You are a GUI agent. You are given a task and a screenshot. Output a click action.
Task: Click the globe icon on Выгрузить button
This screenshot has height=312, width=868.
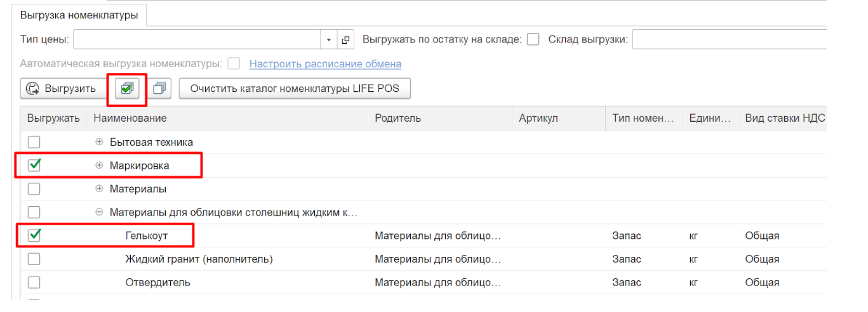[32, 89]
